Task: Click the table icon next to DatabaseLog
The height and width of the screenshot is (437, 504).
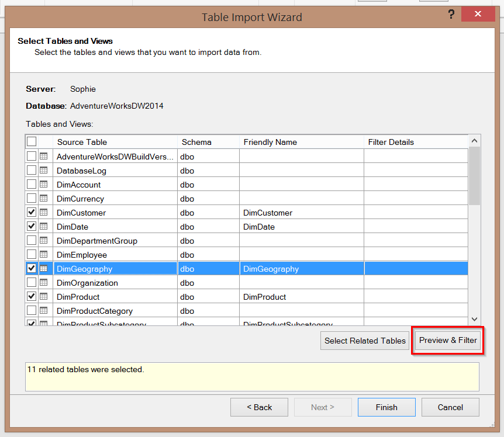Action: (44, 171)
